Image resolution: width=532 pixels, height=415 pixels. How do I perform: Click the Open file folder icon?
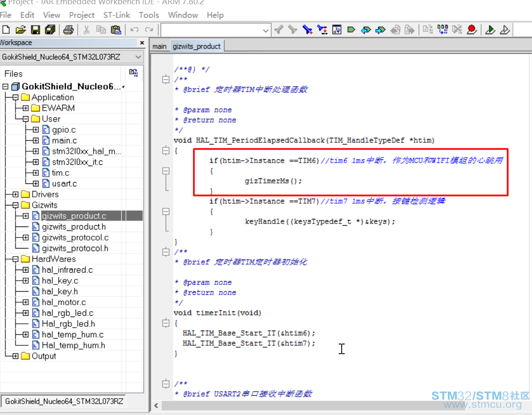(x=21, y=30)
